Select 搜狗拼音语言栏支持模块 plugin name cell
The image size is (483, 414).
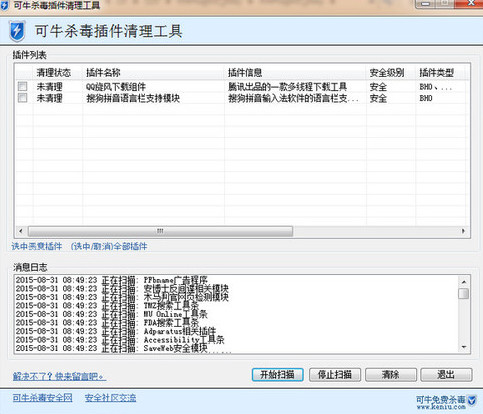133,98
